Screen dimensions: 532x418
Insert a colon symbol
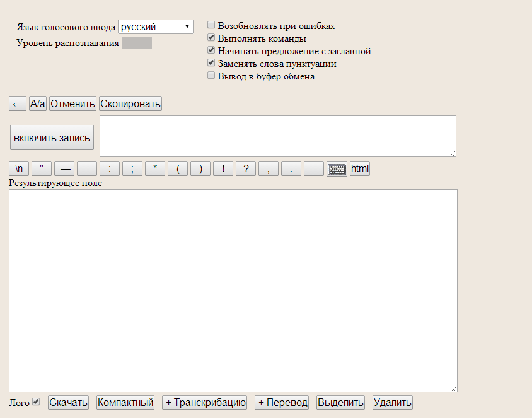coord(110,169)
